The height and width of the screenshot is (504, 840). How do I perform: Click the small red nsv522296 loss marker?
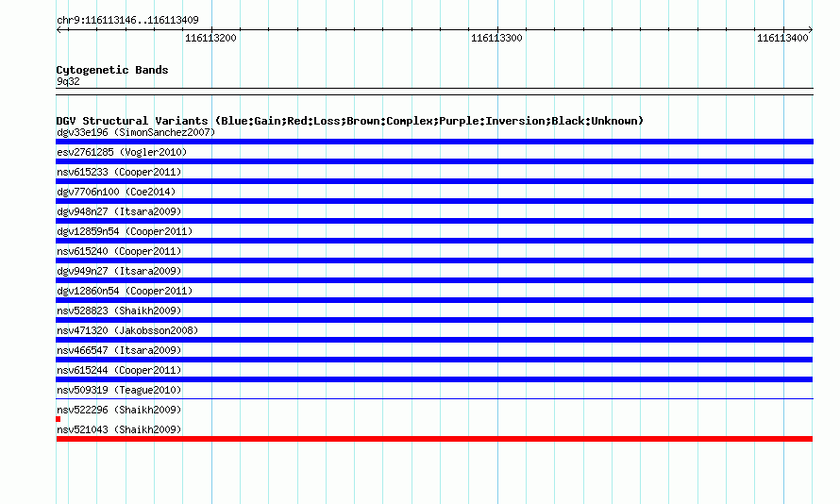(58, 419)
